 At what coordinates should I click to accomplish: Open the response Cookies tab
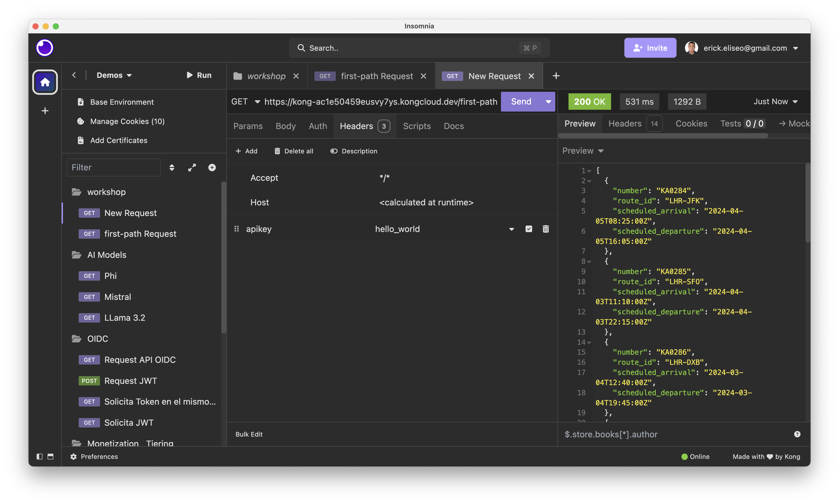pos(691,123)
